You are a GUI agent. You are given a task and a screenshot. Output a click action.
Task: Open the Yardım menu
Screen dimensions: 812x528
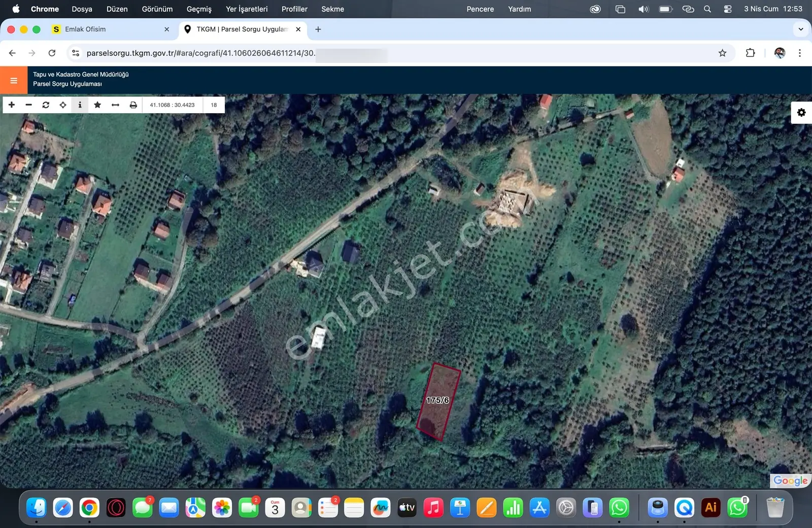(x=520, y=9)
